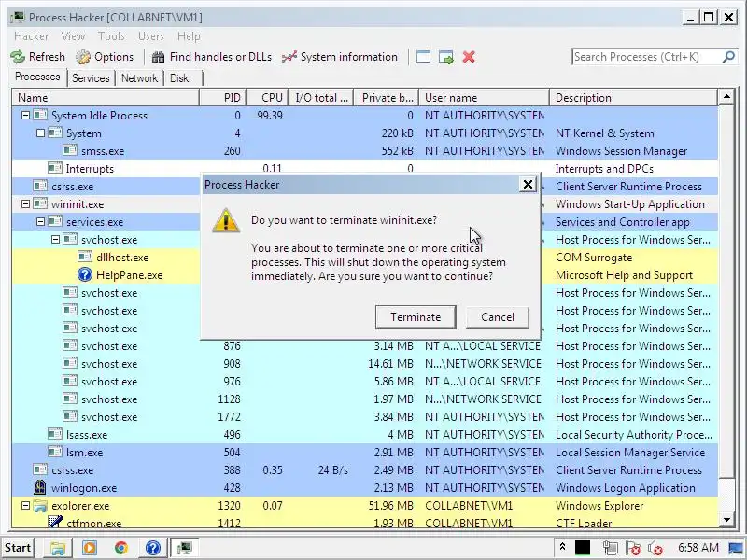Select the Processes tab
The height and width of the screenshot is (560, 747).
click(37, 77)
